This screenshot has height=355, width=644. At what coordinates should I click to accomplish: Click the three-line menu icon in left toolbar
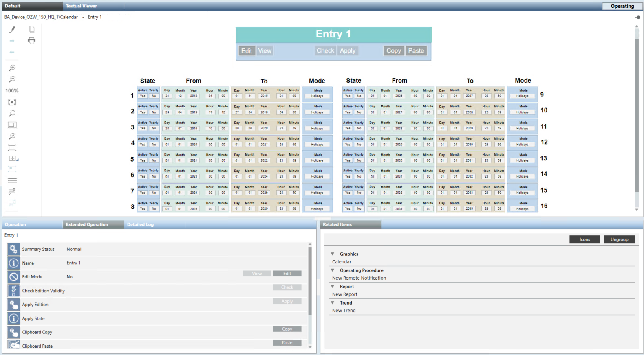[x=12, y=180]
